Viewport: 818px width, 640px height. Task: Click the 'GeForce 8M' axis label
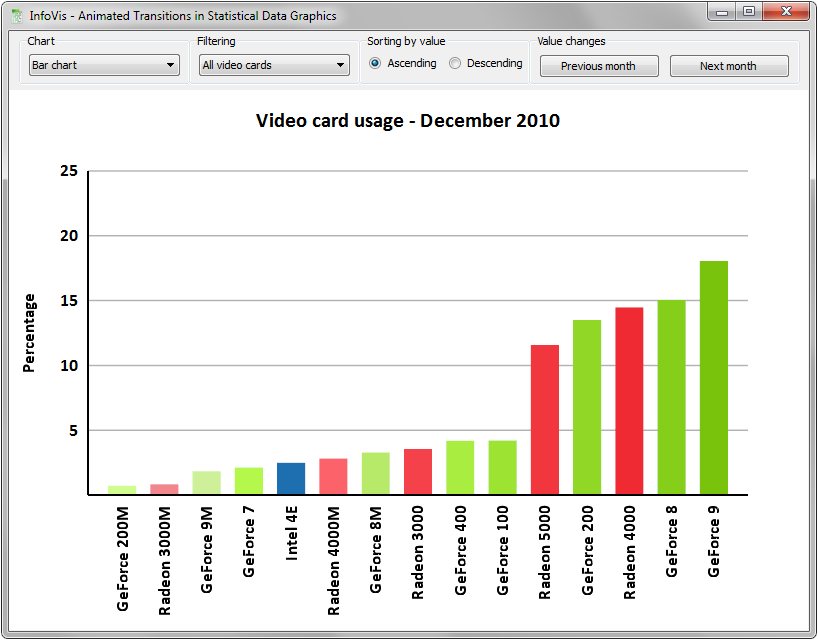(x=376, y=550)
